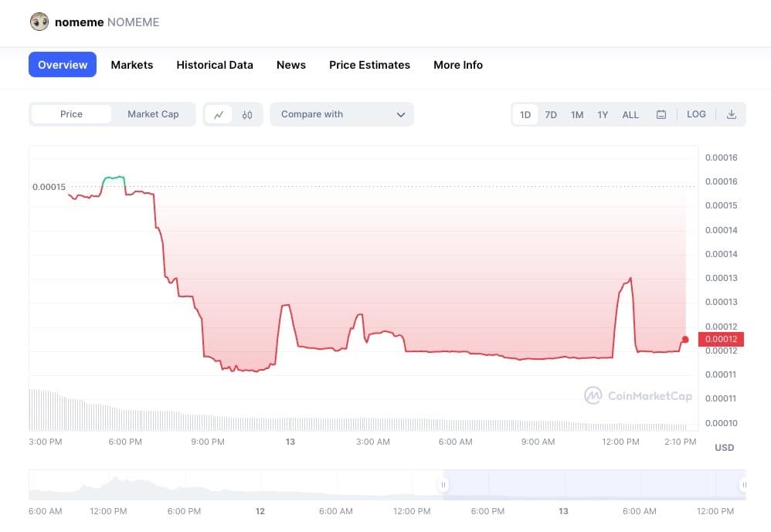This screenshot has height=532, width=771.
Task: Select the 1M time range
Action: 577,114
